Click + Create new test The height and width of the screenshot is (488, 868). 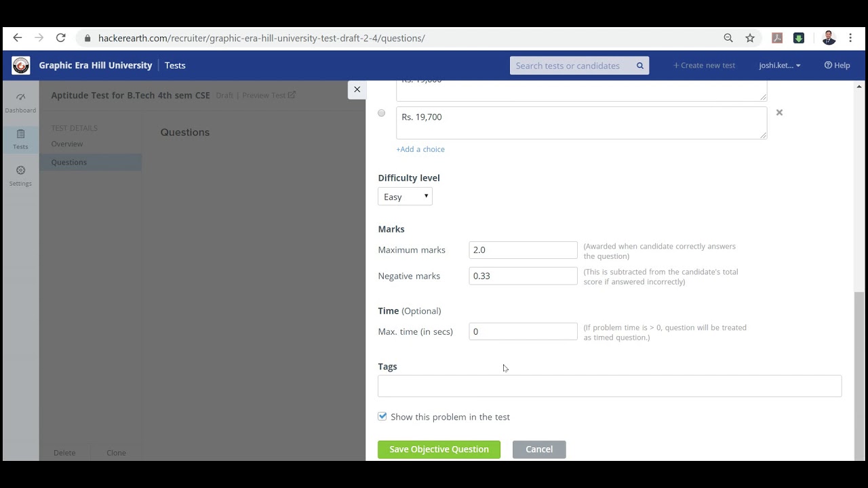[704, 66]
